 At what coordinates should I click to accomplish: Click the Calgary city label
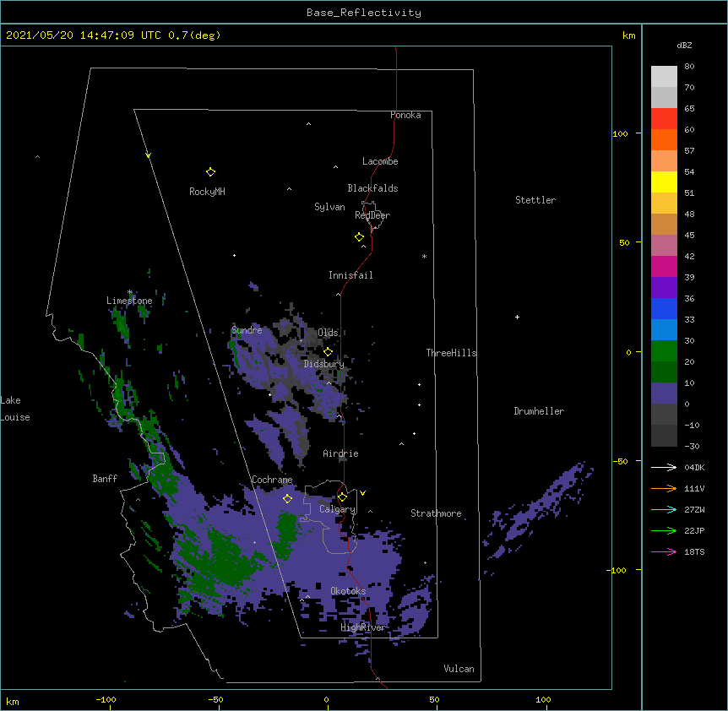[338, 509]
